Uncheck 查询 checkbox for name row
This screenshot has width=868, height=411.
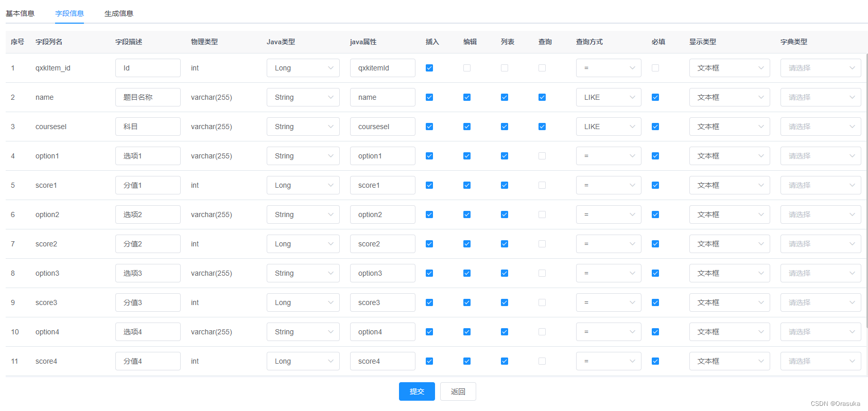click(x=542, y=97)
